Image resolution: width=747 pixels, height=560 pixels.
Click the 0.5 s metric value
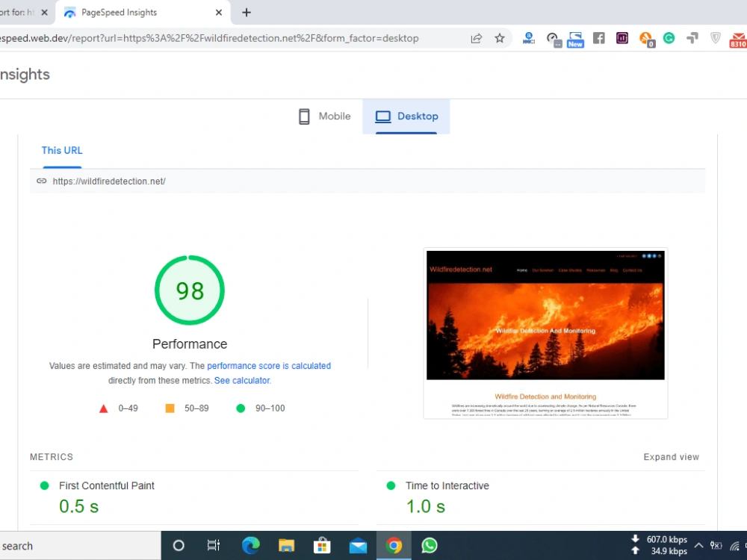(x=79, y=506)
